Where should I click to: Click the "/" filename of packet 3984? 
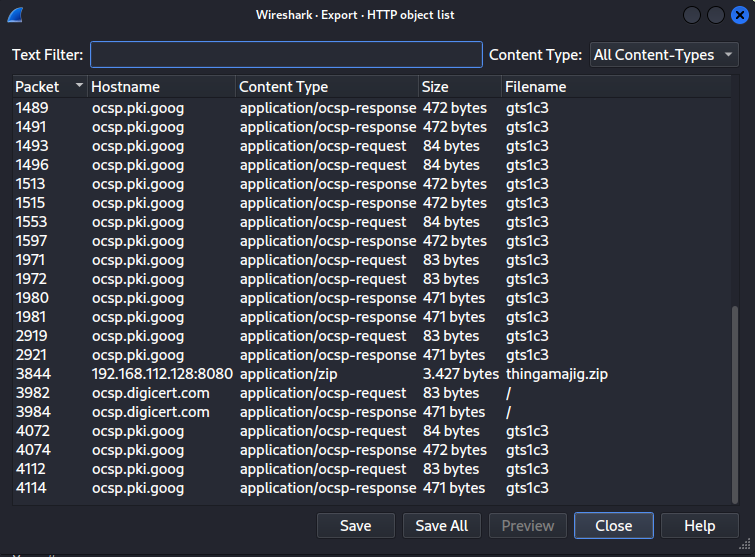pyautogui.click(x=508, y=412)
